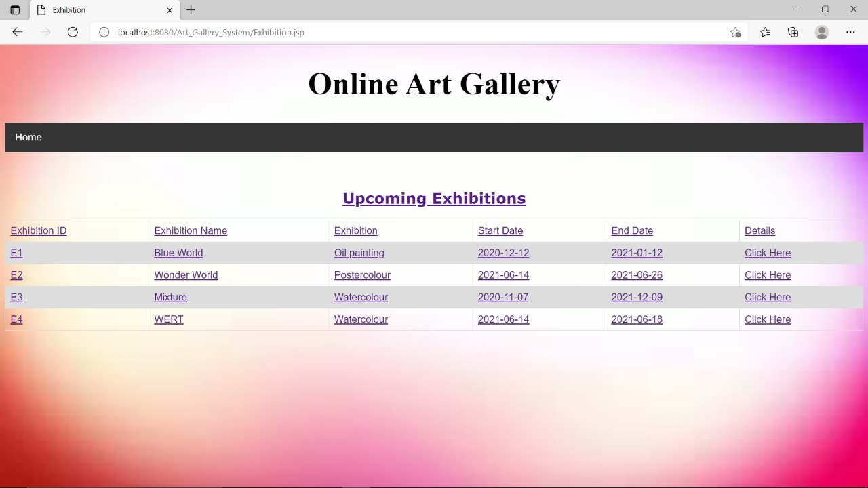Click the Upcoming Exhibitions heading link
The width and height of the screenshot is (868, 488).
click(x=434, y=199)
